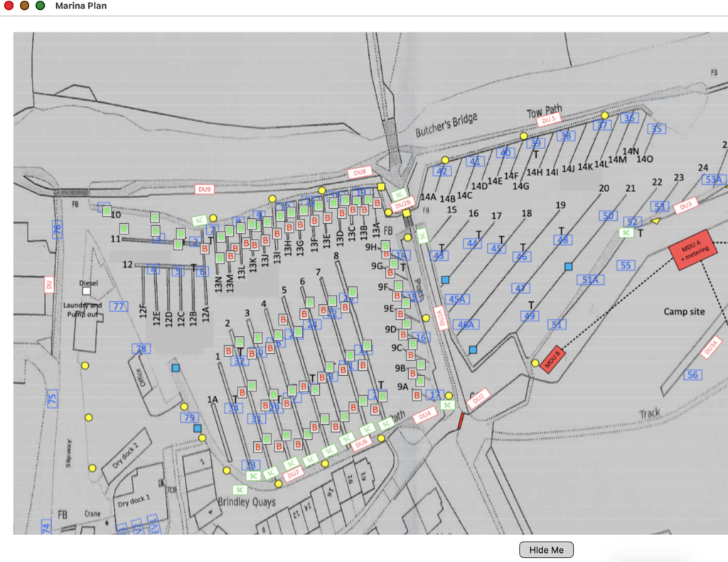Select the white square beside Diesel
728x562 pixels.
tap(86, 291)
